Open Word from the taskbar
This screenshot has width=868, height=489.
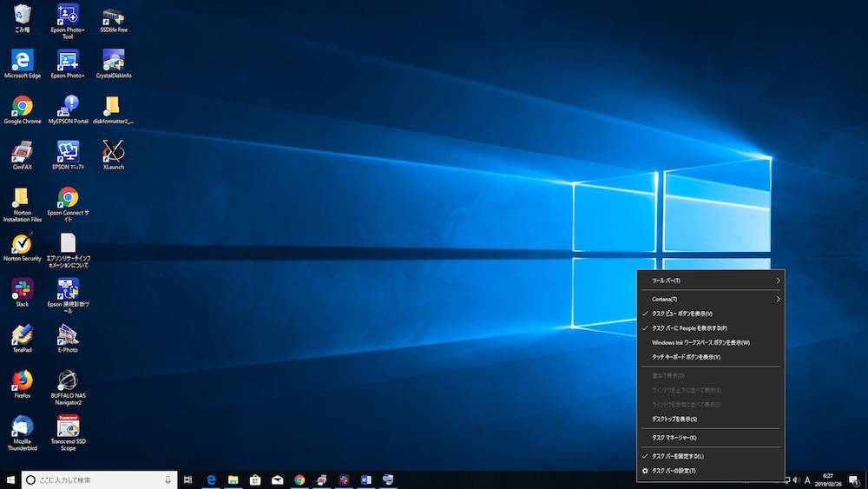(x=366, y=480)
